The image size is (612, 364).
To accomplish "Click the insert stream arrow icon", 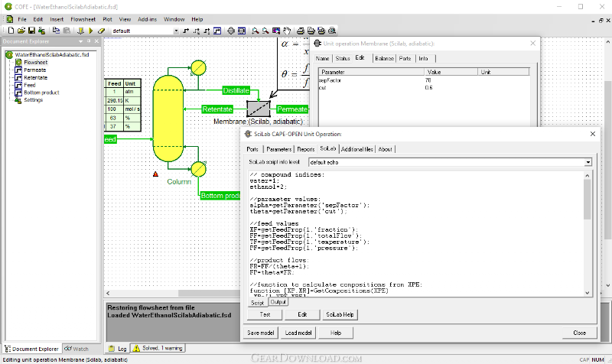I will [186, 31].
